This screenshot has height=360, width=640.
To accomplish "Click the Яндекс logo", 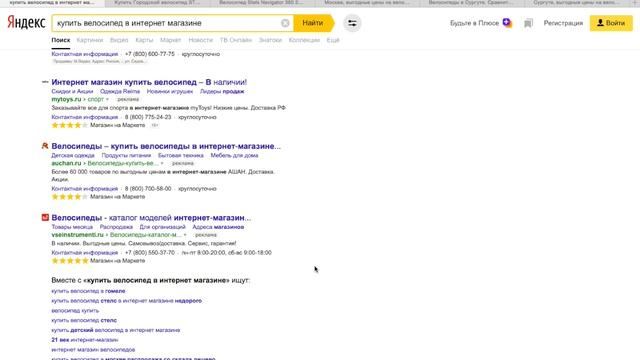I will click(x=27, y=22).
